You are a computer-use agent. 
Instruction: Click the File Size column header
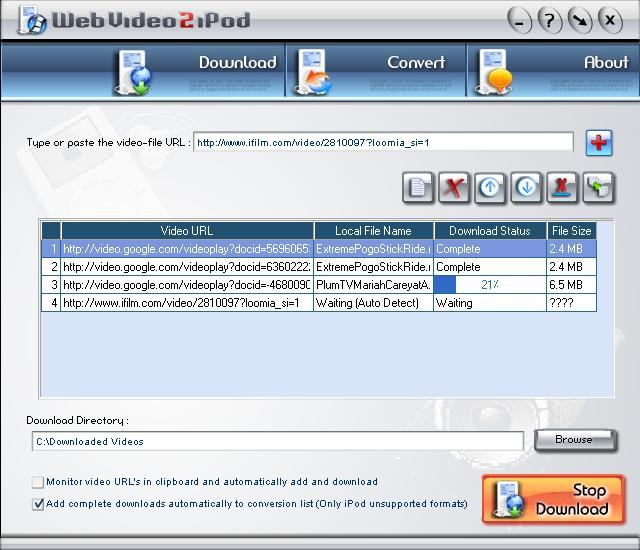coord(571,231)
